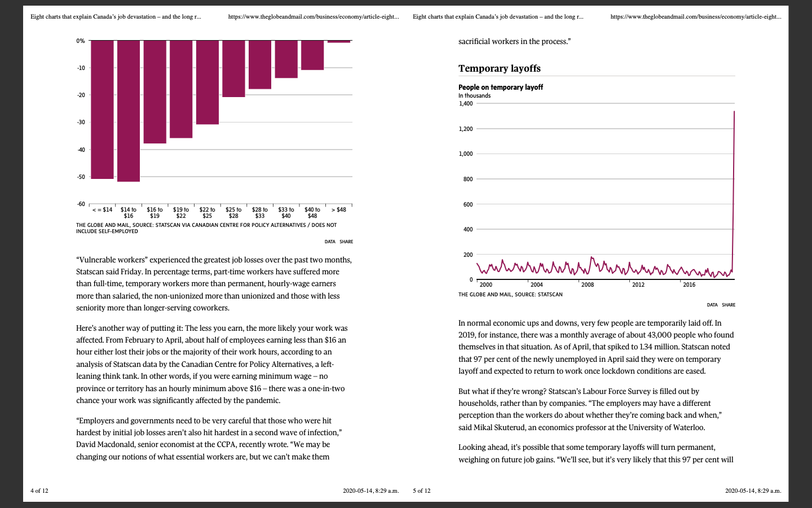
Task: Click the '1,400' y-axis label on line chart
Action: (x=466, y=104)
